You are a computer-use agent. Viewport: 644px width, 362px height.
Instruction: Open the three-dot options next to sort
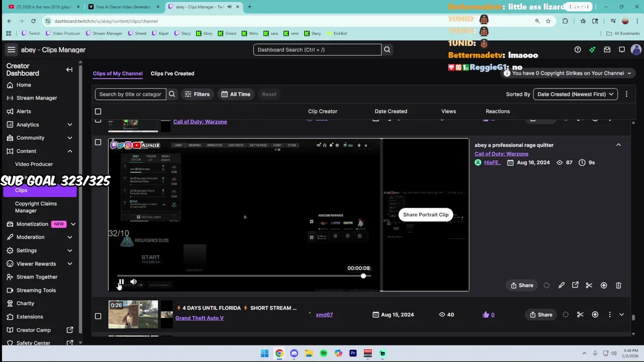coord(626,94)
